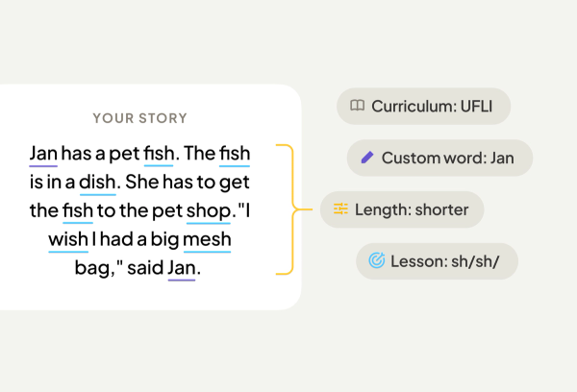The width and height of the screenshot is (577, 392).
Task: Select the Custom word: Jan chip
Action: (x=439, y=158)
